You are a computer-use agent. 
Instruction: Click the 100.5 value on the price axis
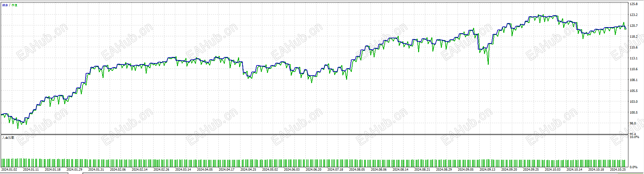click(633, 113)
